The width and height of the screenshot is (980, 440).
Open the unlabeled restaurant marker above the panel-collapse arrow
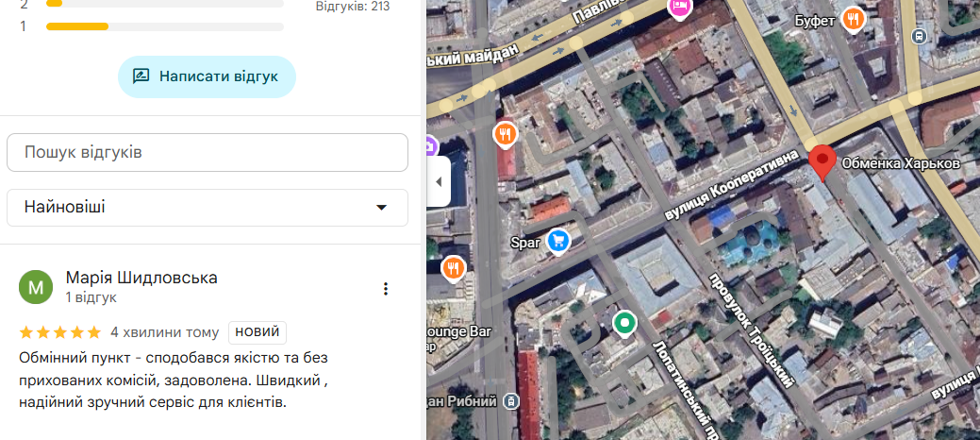pyautogui.click(x=505, y=134)
